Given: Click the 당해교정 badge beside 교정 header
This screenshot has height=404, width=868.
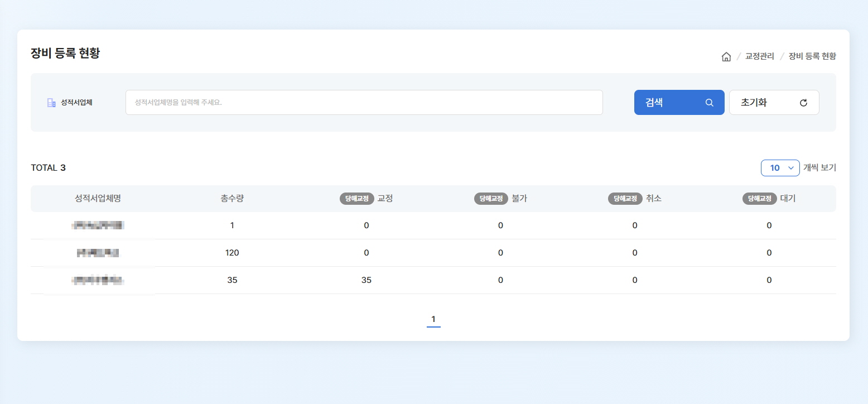Looking at the screenshot, I should 357,199.
